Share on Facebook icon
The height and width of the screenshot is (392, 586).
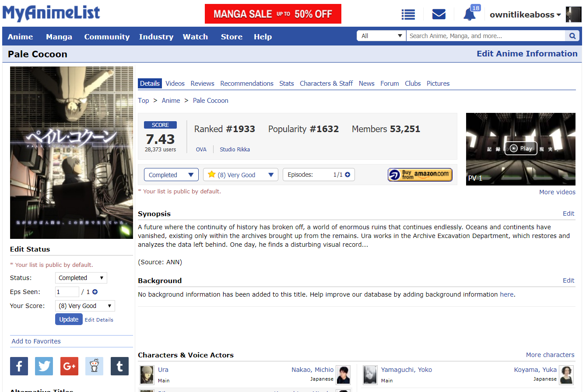[x=19, y=366]
